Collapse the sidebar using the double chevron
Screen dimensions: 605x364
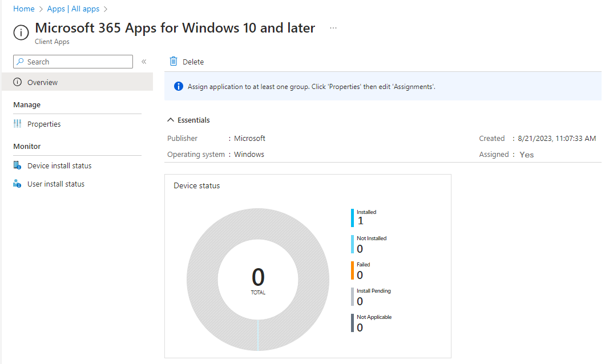(x=144, y=61)
